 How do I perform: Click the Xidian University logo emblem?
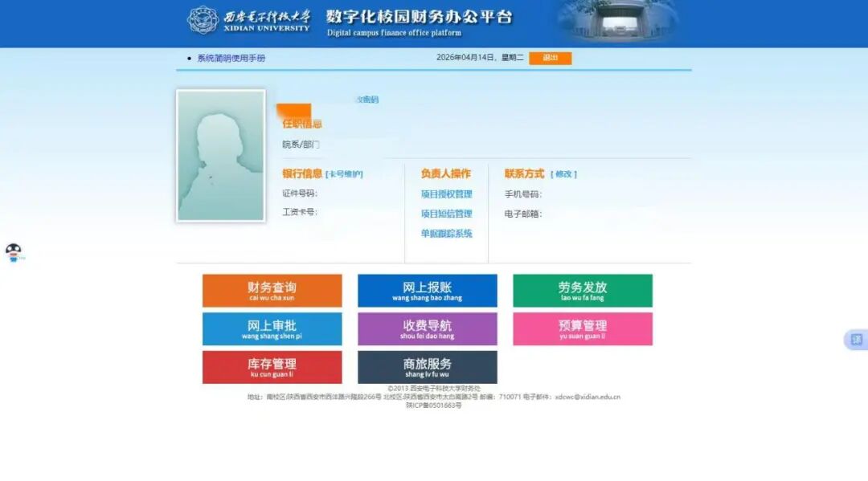(203, 20)
